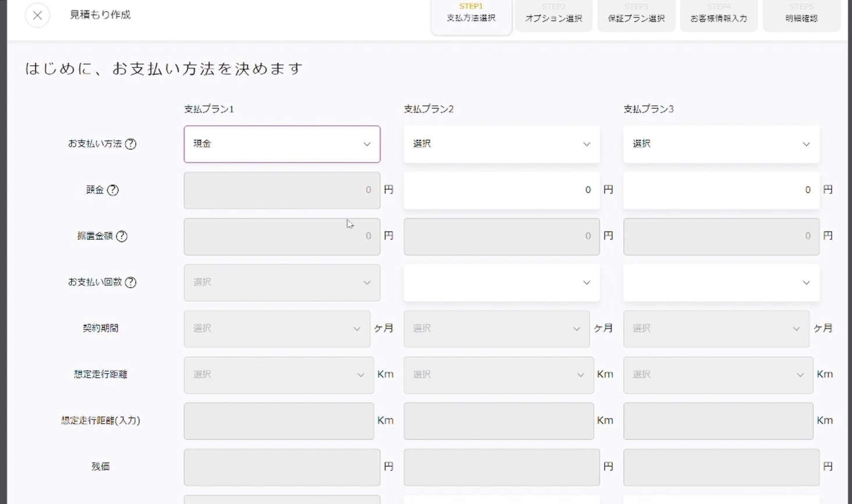This screenshot has width=852, height=504.
Task: Click the 頭金 input field for 支払プラン2
Action: tap(501, 190)
